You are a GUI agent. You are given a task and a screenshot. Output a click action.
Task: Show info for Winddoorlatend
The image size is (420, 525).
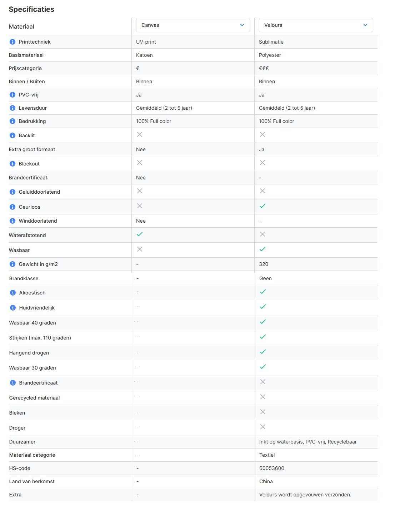[x=12, y=221]
